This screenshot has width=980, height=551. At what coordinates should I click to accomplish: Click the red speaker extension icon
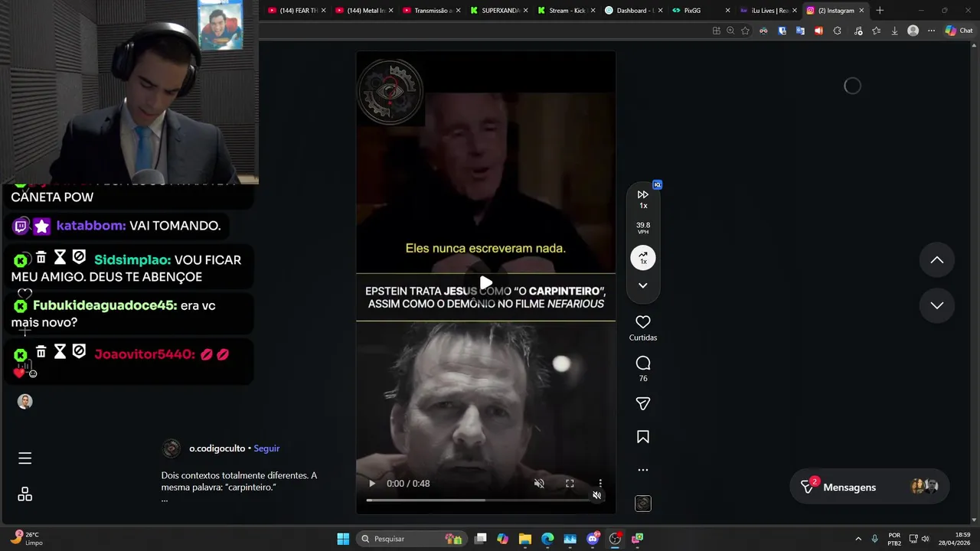tap(818, 31)
